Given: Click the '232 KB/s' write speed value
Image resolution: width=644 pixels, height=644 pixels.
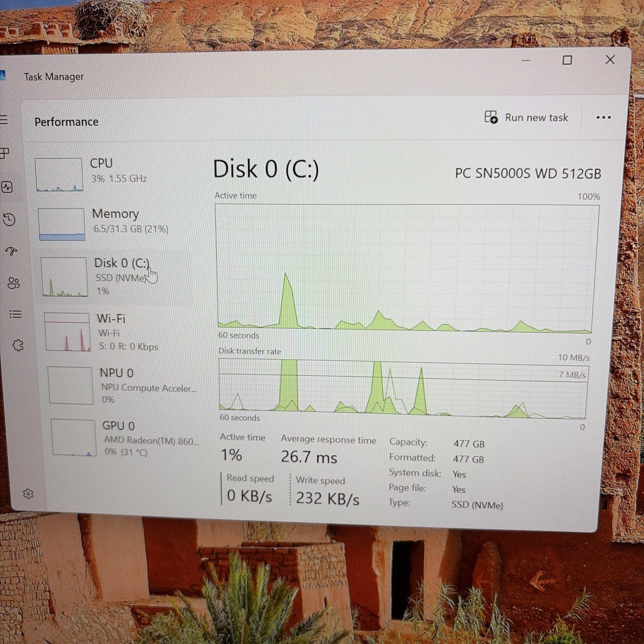Looking at the screenshot, I should (x=327, y=499).
